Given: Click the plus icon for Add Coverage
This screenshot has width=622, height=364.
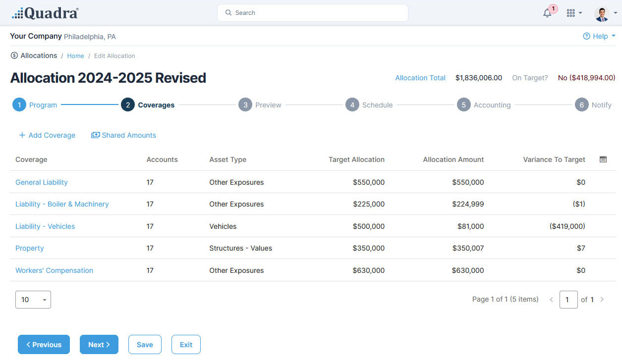Looking at the screenshot, I should (x=22, y=135).
